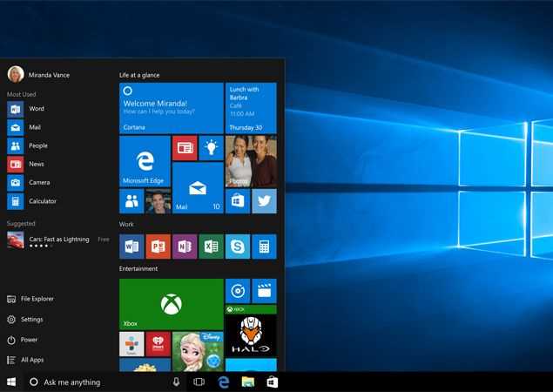Click the Work group title
Screen dimensions: 553x392
tap(126, 224)
